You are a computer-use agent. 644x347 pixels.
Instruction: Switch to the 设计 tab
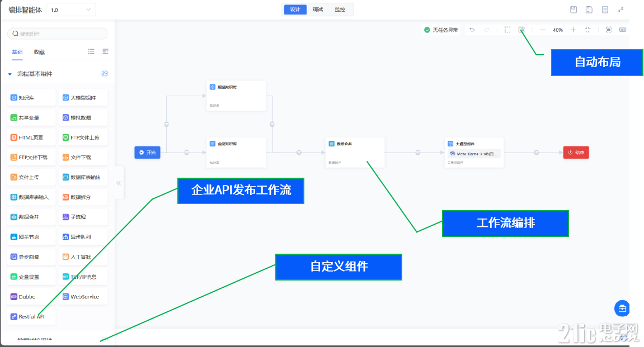pos(295,9)
